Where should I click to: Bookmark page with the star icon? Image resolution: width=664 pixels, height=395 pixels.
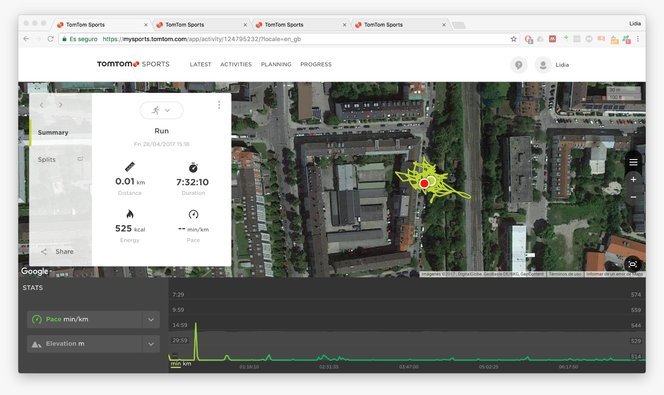[513, 39]
